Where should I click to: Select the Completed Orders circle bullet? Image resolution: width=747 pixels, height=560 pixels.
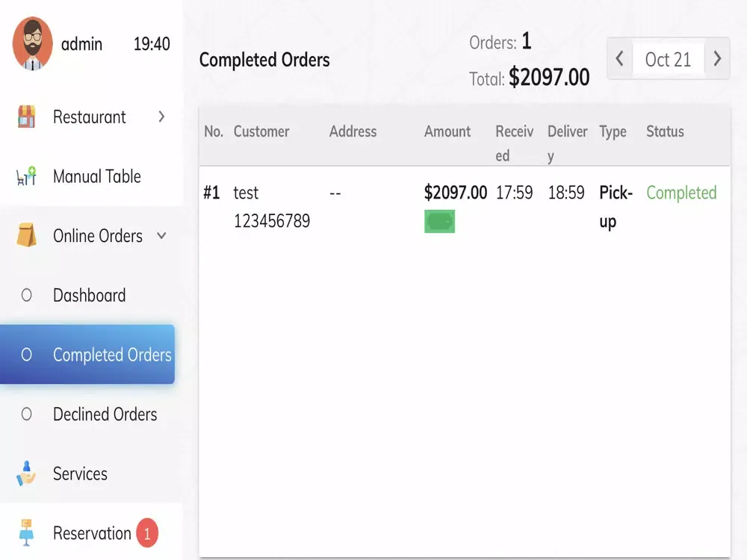[27, 355]
